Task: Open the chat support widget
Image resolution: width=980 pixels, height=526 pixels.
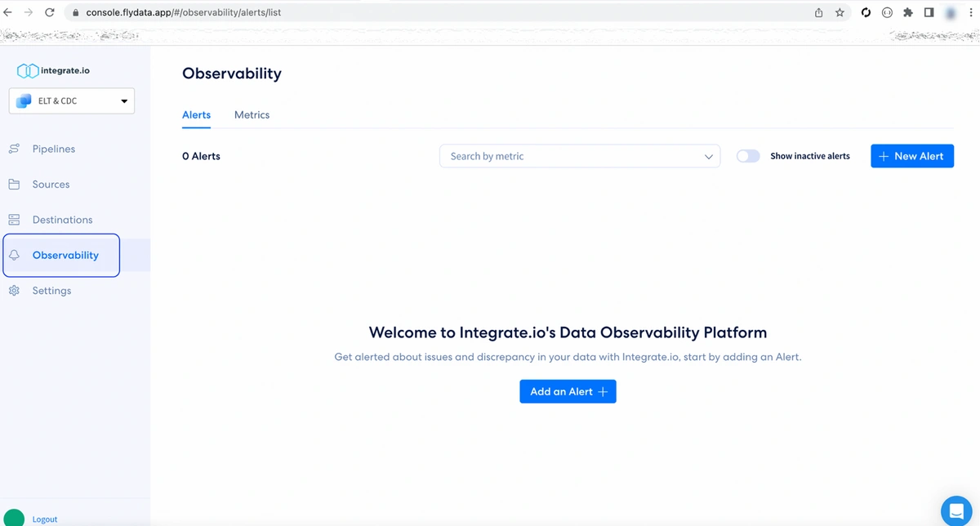Action: tap(957, 510)
